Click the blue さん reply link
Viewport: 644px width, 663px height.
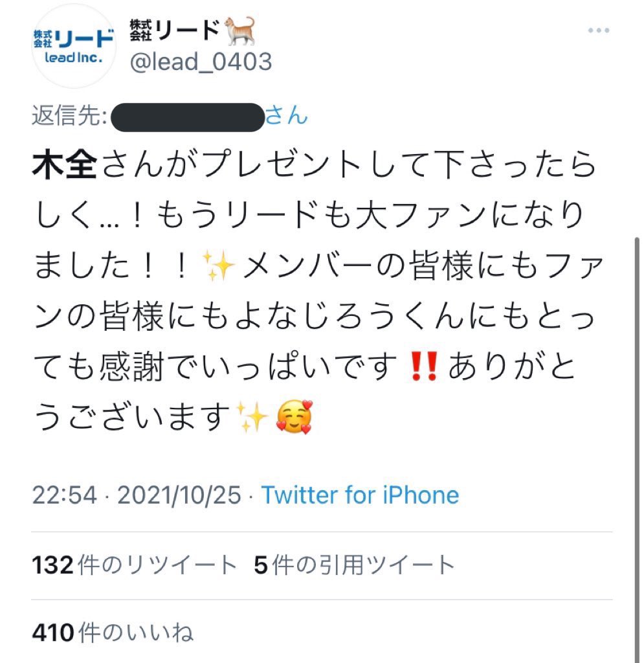287,115
